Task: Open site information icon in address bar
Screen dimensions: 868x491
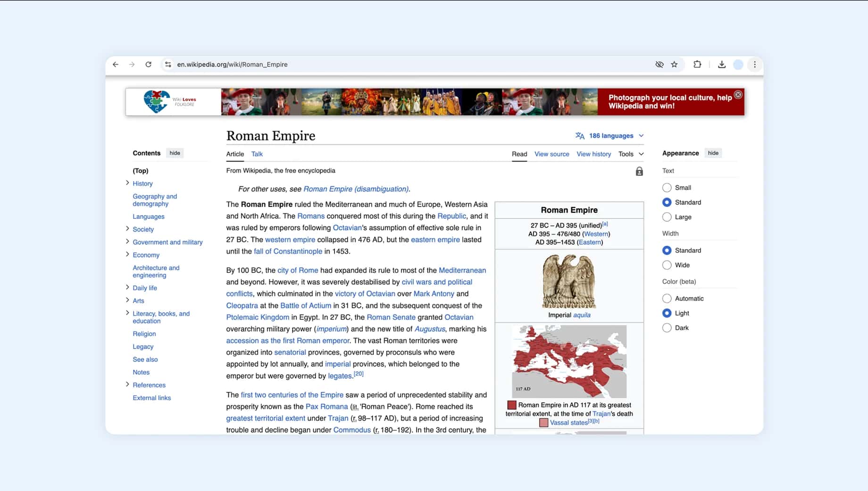Action: [167, 65]
